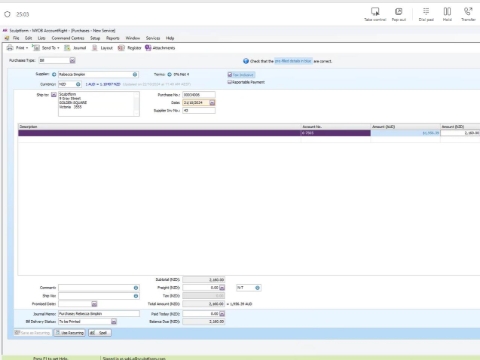Click the blue info icon beside 'Check that the'
Viewport: 480px width, 360px height.
(x=246, y=61)
